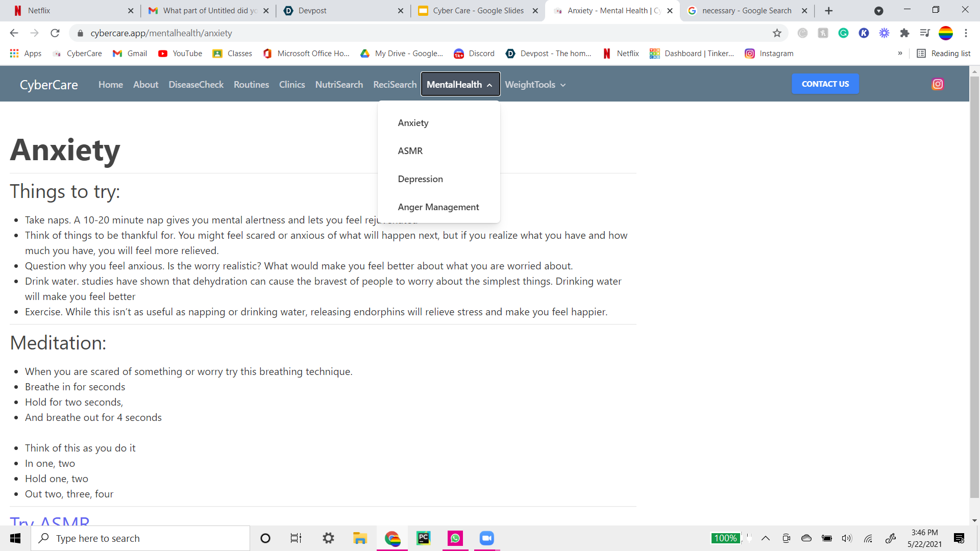Viewport: 980px width, 551px height.
Task: Expand the WeightTools dropdown
Action: point(535,85)
